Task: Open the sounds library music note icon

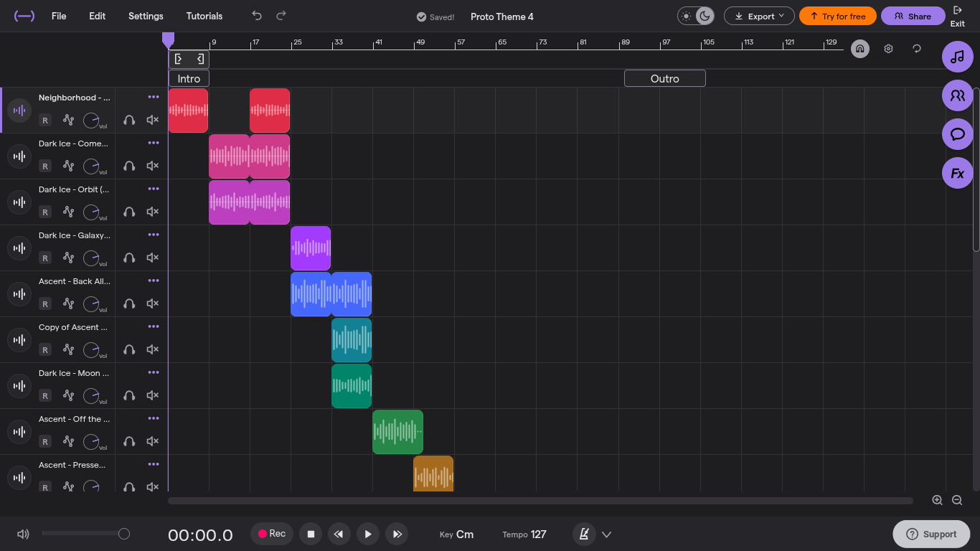Action: click(x=957, y=57)
